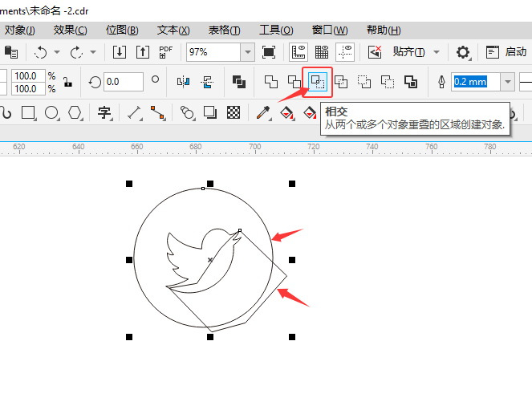Image resolution: width=532 pixels, height=402 pixels.
Task: Click the Paste clipboard icon
Action: [11, 52]
